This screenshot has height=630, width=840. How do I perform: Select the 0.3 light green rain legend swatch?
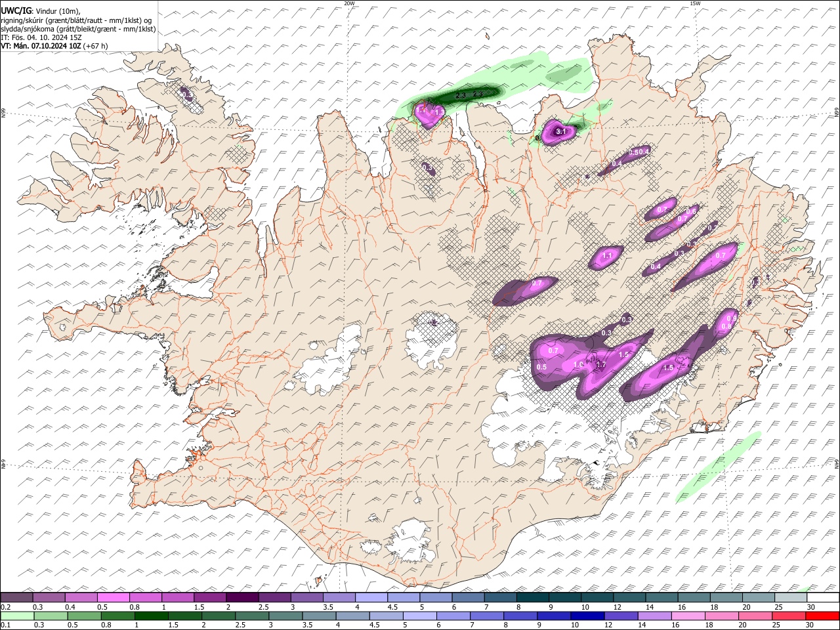[51, 616]
